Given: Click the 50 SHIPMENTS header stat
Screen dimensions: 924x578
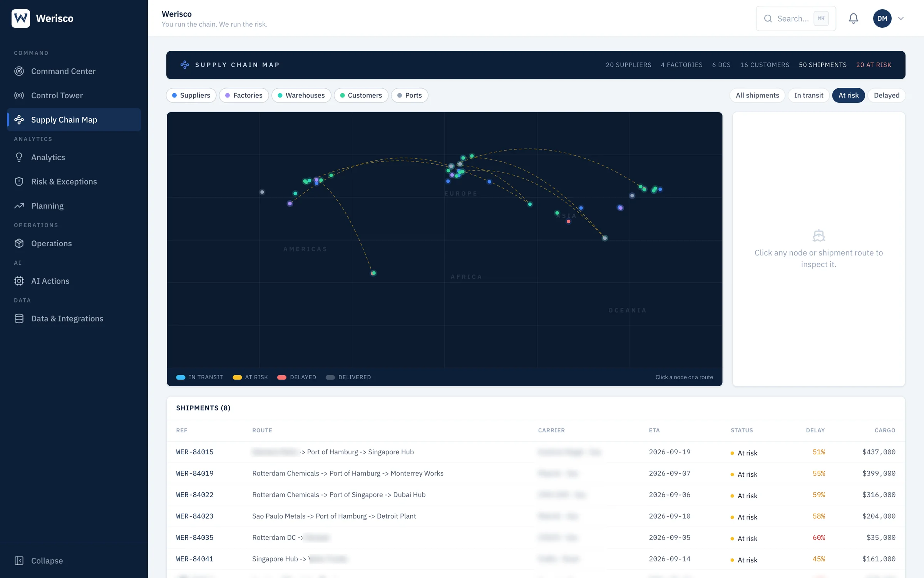Looking at the screenshot, I should tap(823, 65).
